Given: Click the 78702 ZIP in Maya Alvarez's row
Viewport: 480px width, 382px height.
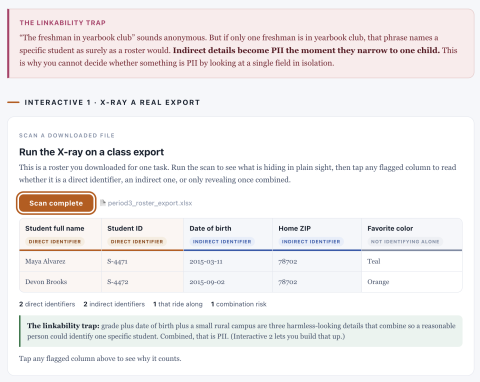Looking at the screenshot, I should 317,261.
